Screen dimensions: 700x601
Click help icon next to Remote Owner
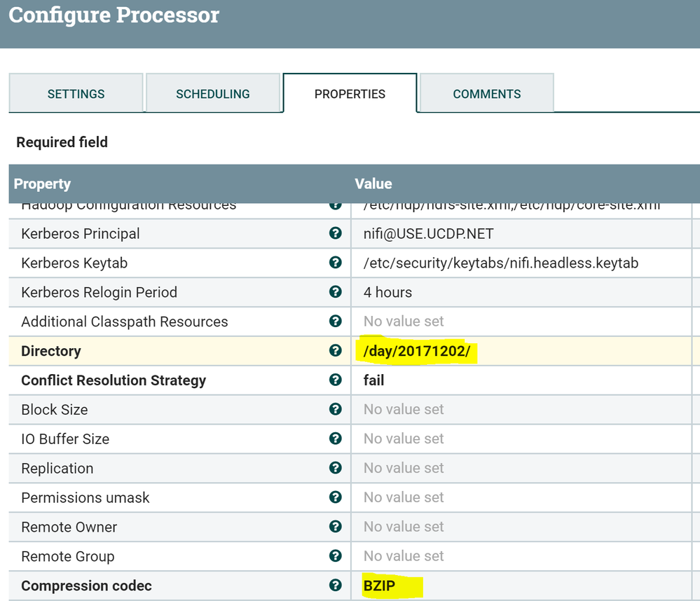335,527
